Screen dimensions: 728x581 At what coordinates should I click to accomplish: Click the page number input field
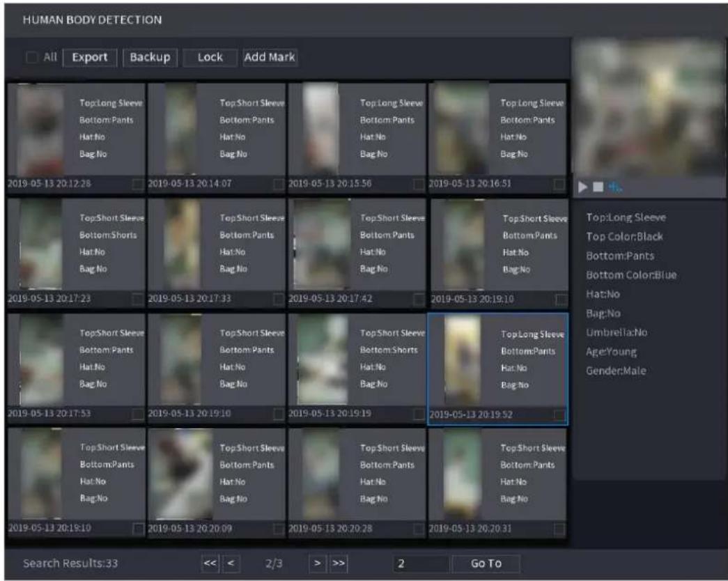pyautogui.click(x=421, y=564)
